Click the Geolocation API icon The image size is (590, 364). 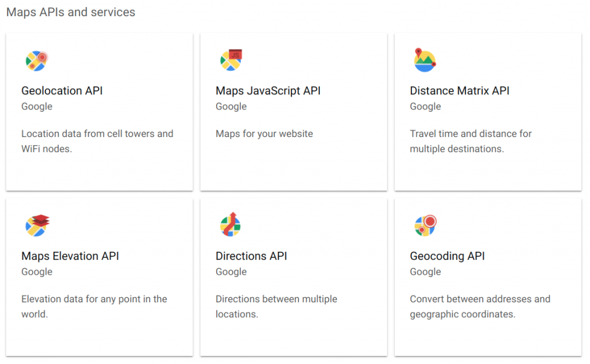pyautogui.click(x=36, y=60)
